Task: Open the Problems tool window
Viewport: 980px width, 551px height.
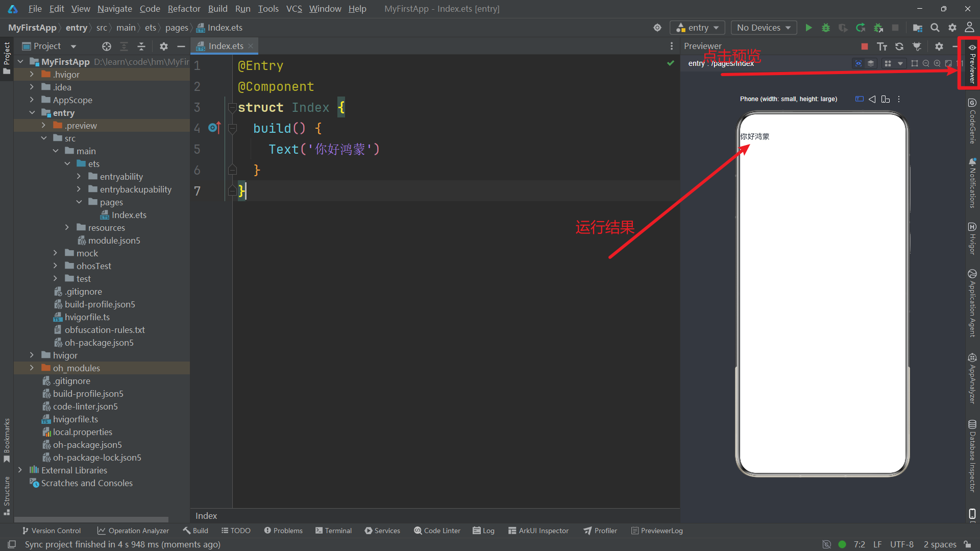Action: click(x=283, y=531)
